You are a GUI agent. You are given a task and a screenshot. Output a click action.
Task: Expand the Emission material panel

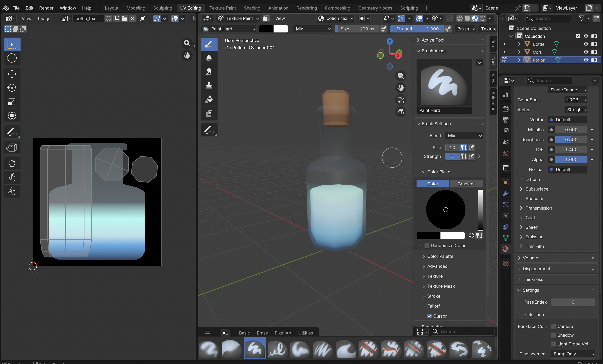tap(534, 237)
